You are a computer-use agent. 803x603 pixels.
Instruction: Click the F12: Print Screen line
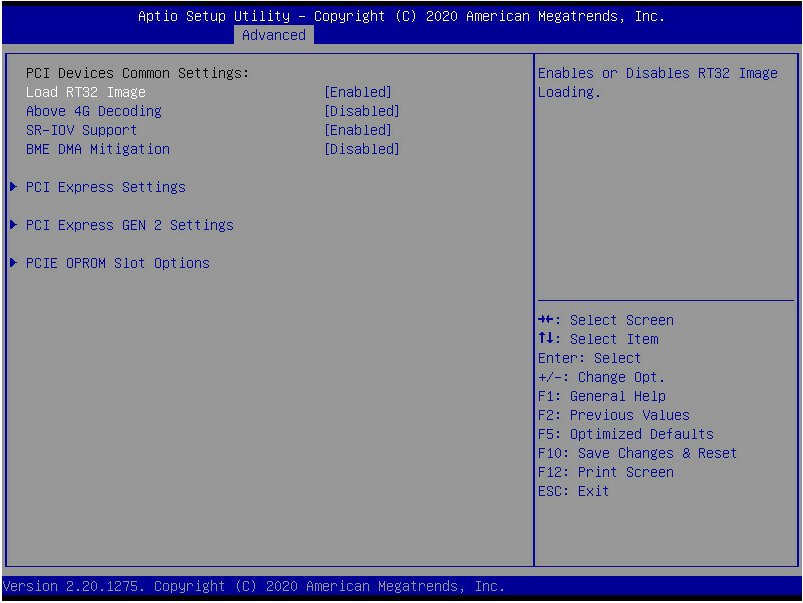tap(606, 472)
